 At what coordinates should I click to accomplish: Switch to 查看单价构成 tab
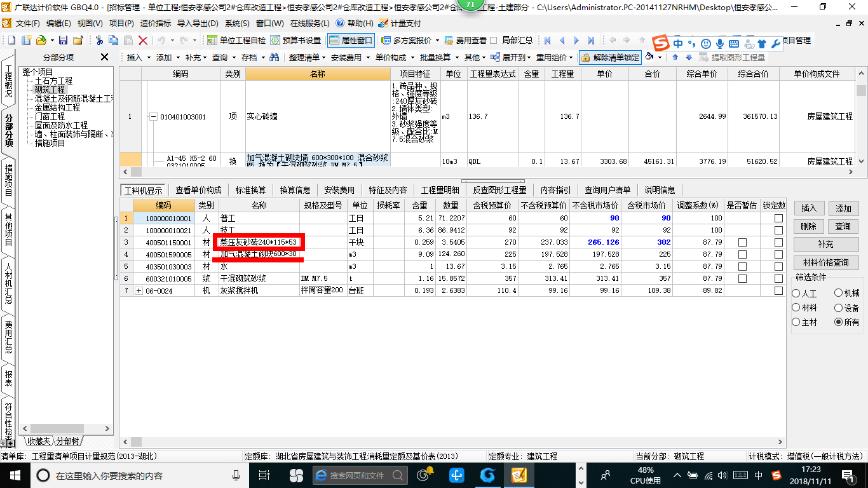198,190
